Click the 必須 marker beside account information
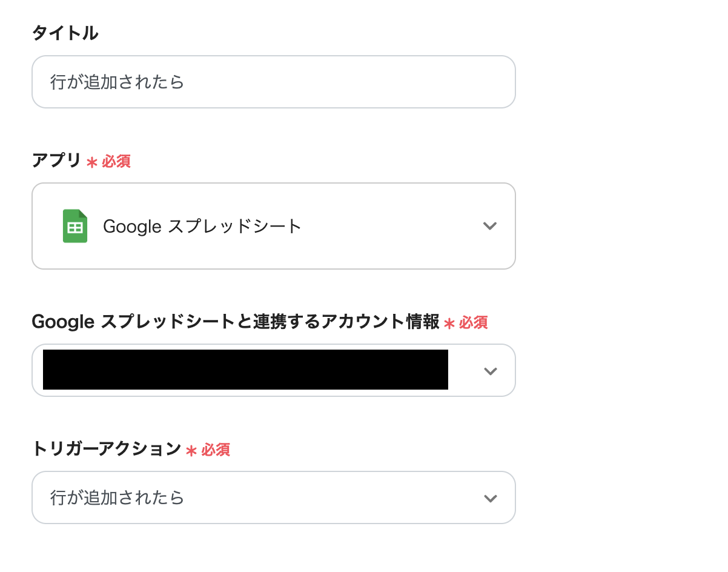 click(473, 323)
